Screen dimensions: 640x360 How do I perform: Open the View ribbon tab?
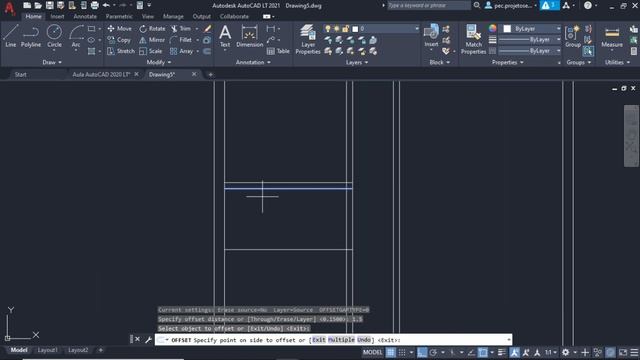pyautogui.click(x=148, y=17)
